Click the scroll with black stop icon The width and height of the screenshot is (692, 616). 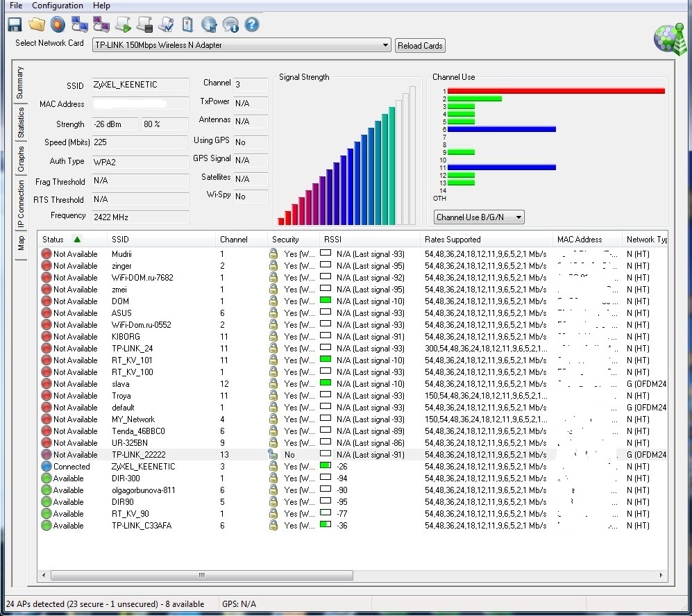point(144,25)
